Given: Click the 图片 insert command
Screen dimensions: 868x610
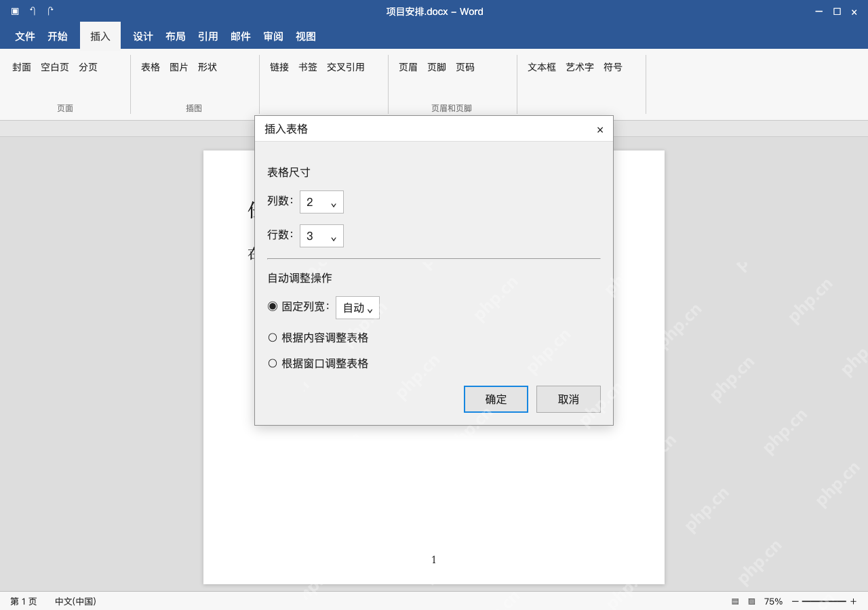Looking at the screenshot, I should click(179, 67).
